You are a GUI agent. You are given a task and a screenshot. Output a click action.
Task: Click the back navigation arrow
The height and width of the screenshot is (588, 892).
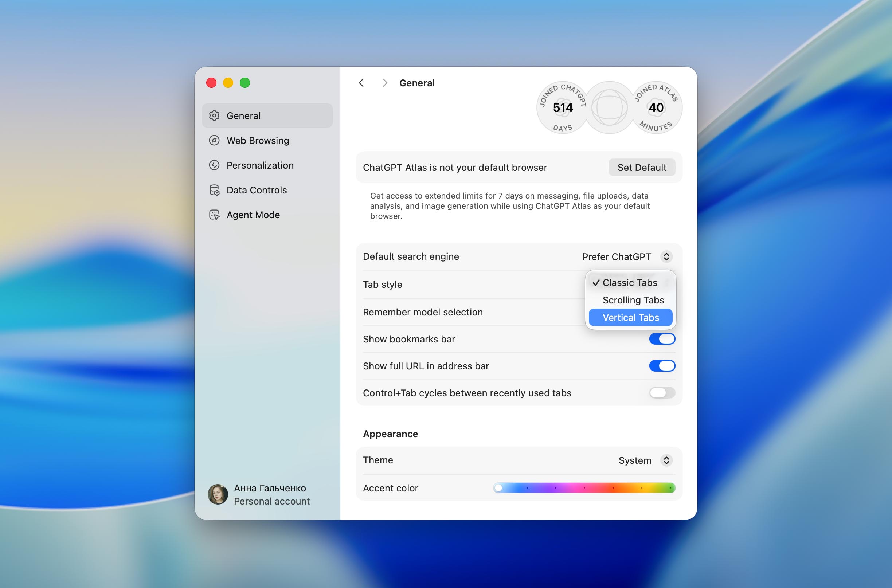point(361,82)
